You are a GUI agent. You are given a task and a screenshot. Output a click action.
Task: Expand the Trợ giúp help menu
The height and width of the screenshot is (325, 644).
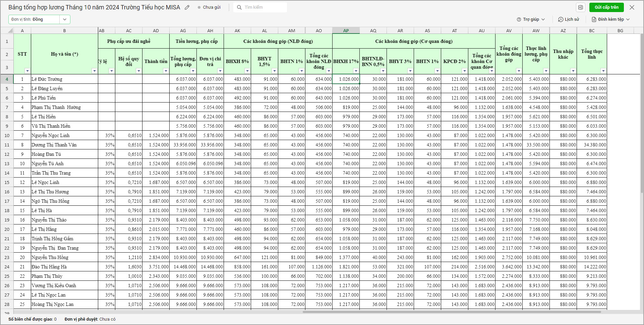pos(531,19)
